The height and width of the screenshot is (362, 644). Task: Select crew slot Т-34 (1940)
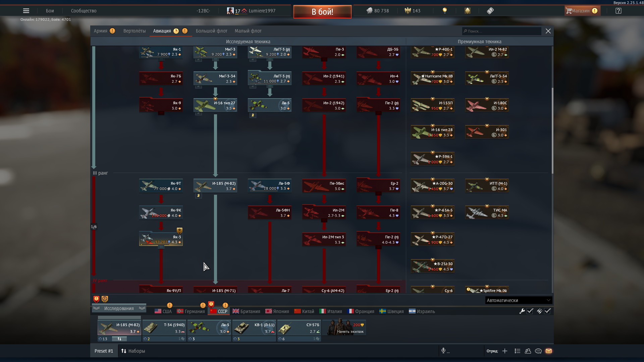coord(164,328)
